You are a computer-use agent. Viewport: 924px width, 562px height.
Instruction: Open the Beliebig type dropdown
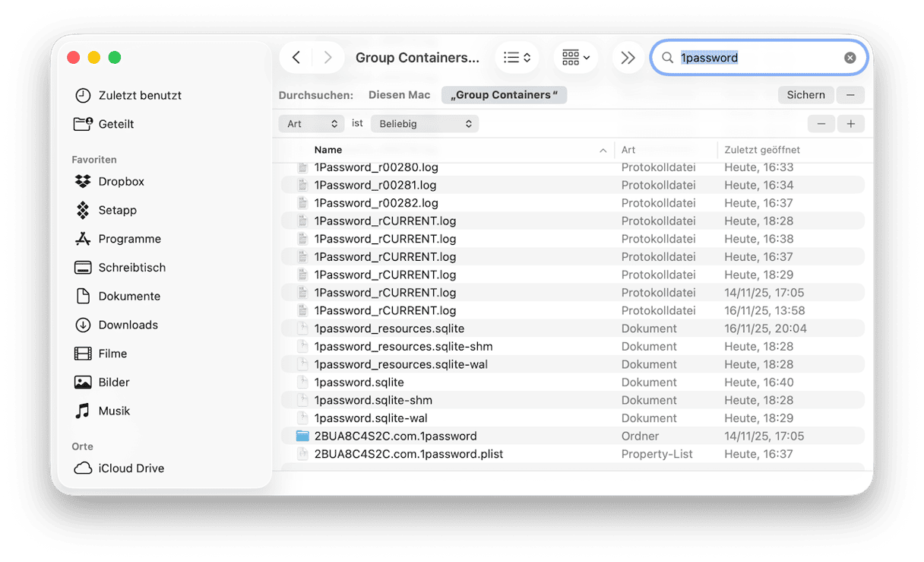(x=425, y=124)
